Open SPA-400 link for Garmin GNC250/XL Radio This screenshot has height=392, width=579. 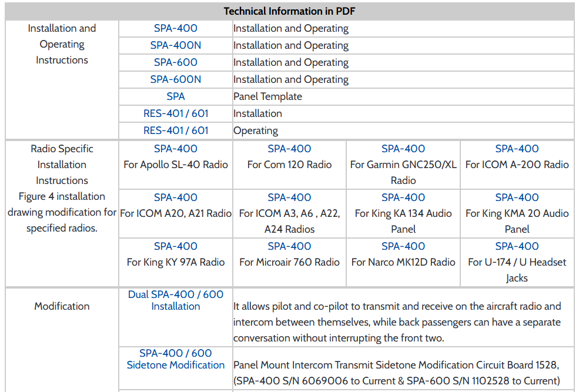403,149
